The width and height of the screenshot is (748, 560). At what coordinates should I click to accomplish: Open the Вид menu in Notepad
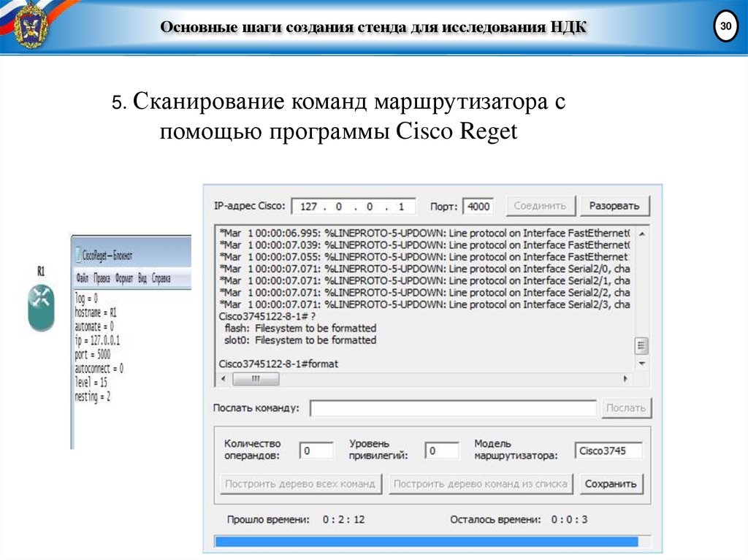144,278
